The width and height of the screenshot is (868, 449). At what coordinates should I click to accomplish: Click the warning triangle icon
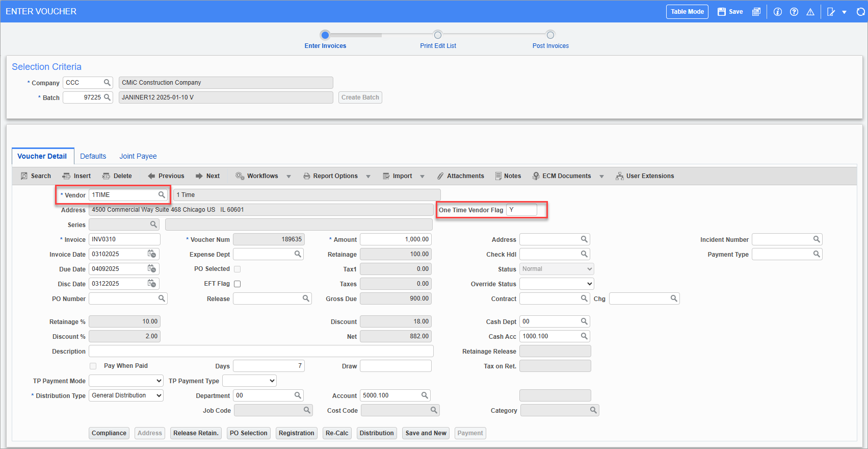(810, 12)
